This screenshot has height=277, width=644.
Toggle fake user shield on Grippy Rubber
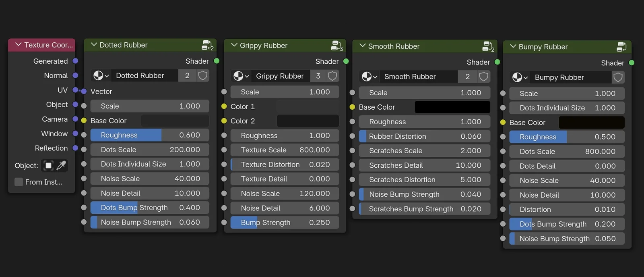tap(332, 76)
